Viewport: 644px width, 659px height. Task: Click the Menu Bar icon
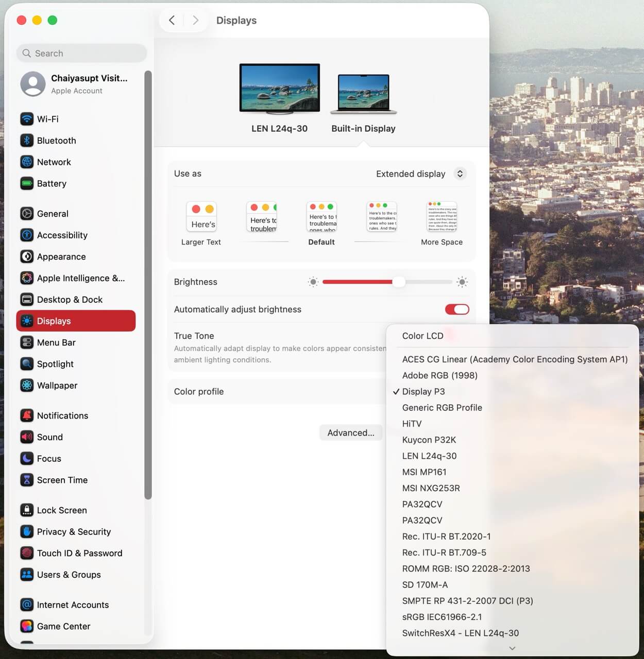(27, 342)
